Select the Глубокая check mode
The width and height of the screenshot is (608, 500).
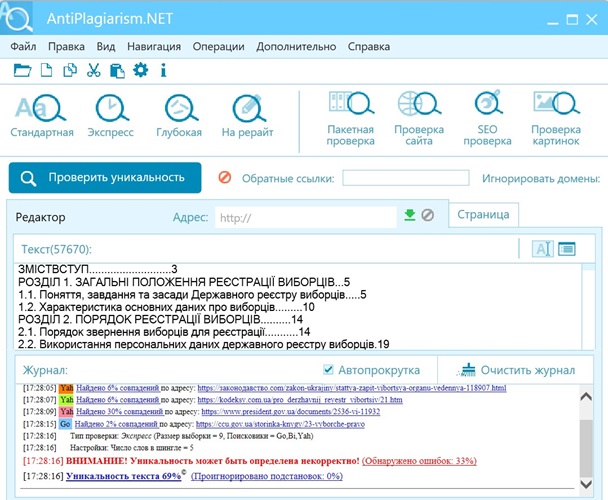click(x=179, y=116)
